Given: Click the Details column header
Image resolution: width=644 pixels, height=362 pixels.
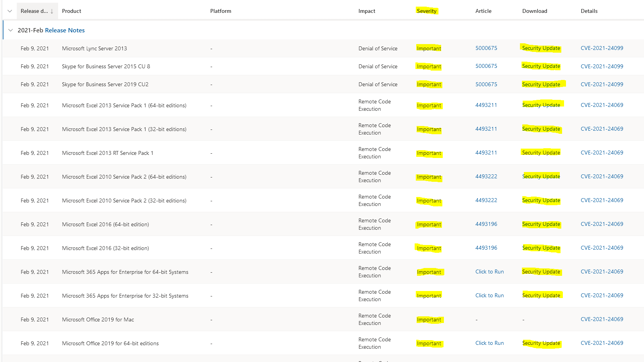Looking at the screenshot, I should (x=589, y=11).
